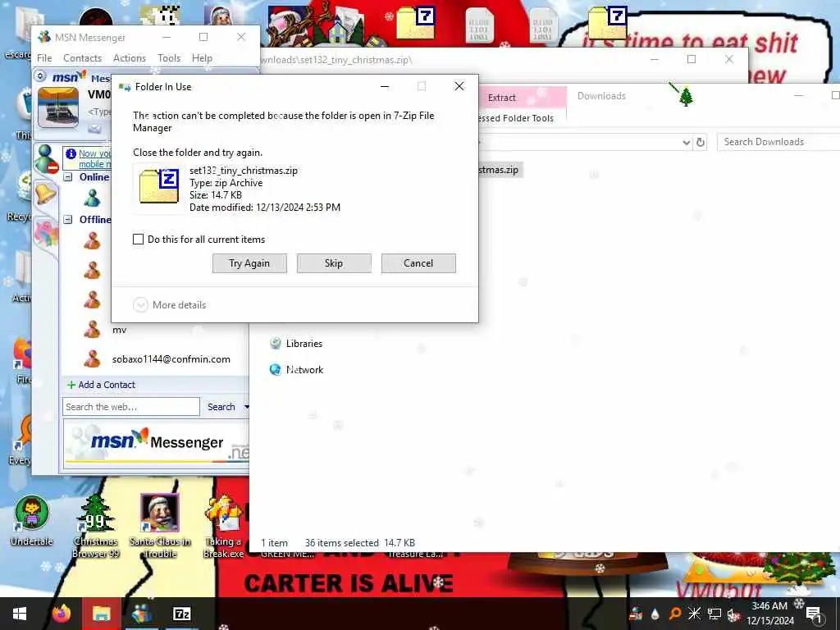Click the MSN Messenger taskbar icon
Viewport: 840px width, 630px height.
point(142,614)
